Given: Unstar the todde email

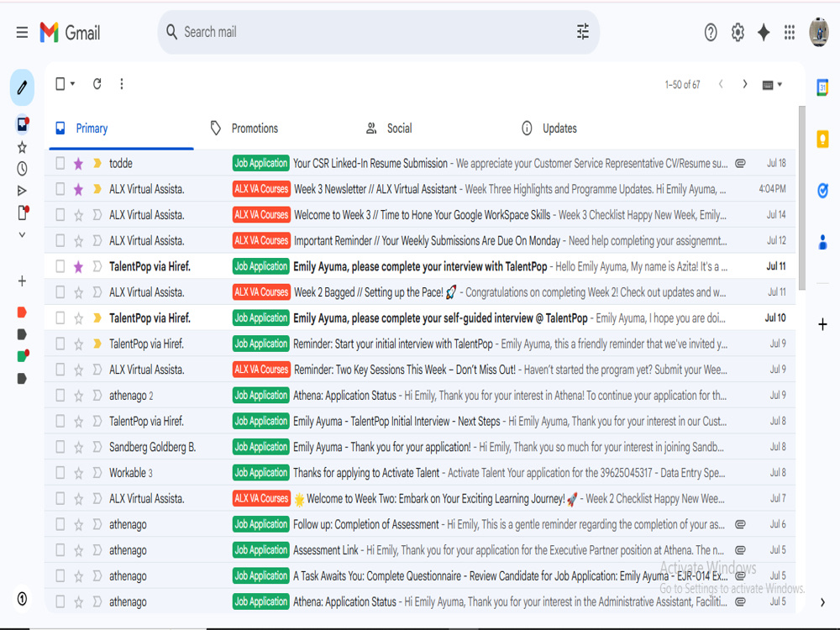Looking at the screenshot, I should click(x=79, y=164).
